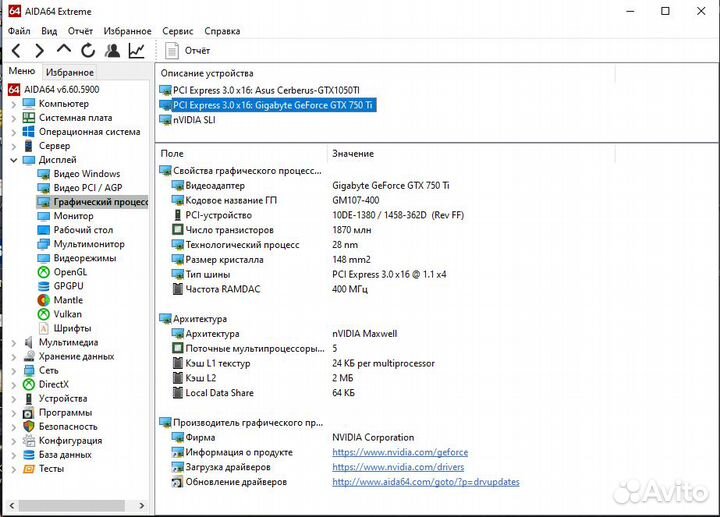The height and width of the screenshot is (517, 720).
Task: Go back with the left arrow toolbar icon
Action: (16, 51)
